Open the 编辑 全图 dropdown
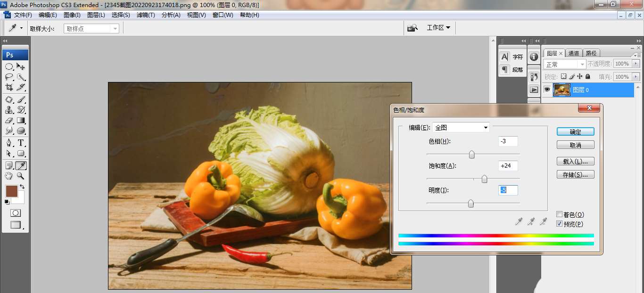This screenshot has width=644, height=293. (x=461, y=128)
